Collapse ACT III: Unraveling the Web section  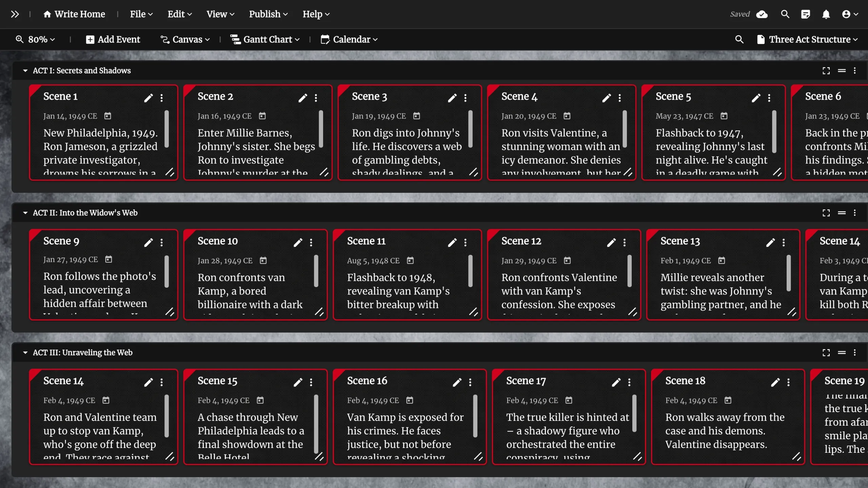(x=25, y=352)
